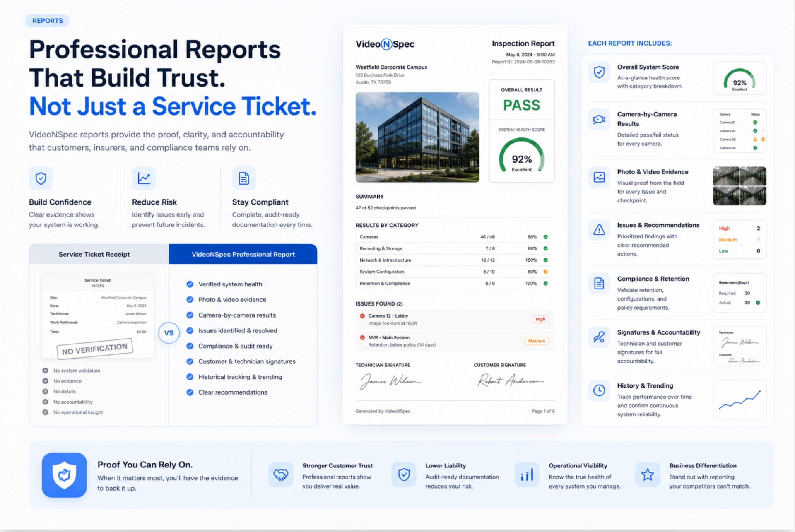Click the Retention (Days) card
Screen dimensions: 795x532
[x=740, y=293]
